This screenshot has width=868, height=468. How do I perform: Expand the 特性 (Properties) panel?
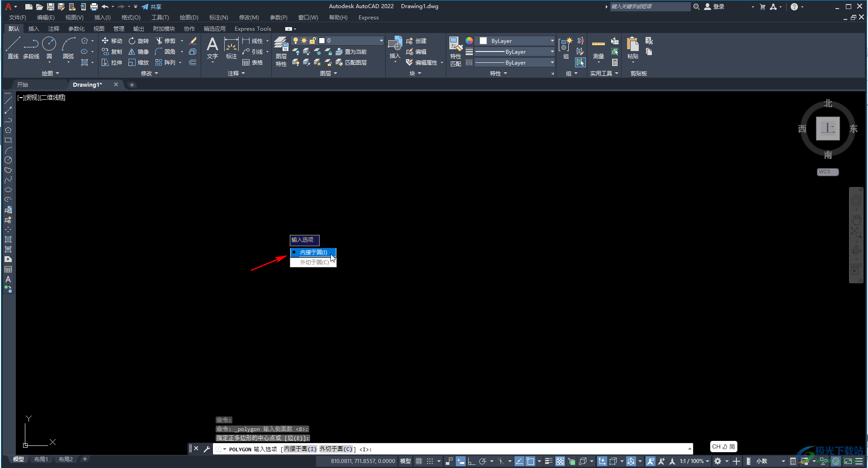point(498,73)
